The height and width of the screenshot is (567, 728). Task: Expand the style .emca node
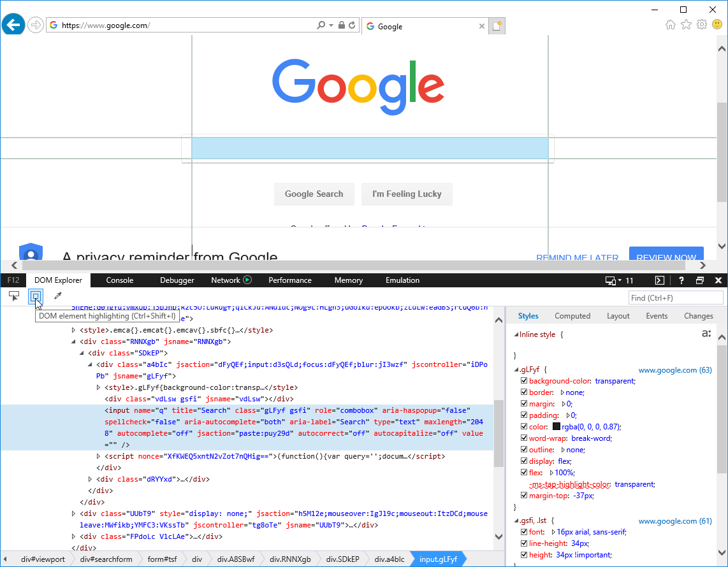tap(73, 330)
